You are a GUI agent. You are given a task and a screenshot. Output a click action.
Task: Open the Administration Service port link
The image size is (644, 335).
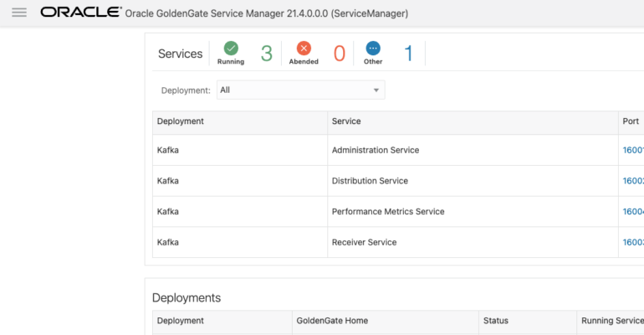tap(633, 150)
